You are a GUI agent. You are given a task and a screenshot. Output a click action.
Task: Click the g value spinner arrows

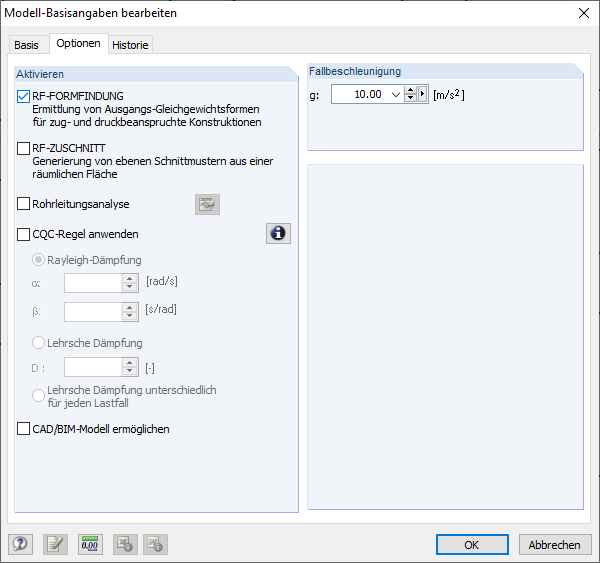pyautogui.click(x=410, y=94)
